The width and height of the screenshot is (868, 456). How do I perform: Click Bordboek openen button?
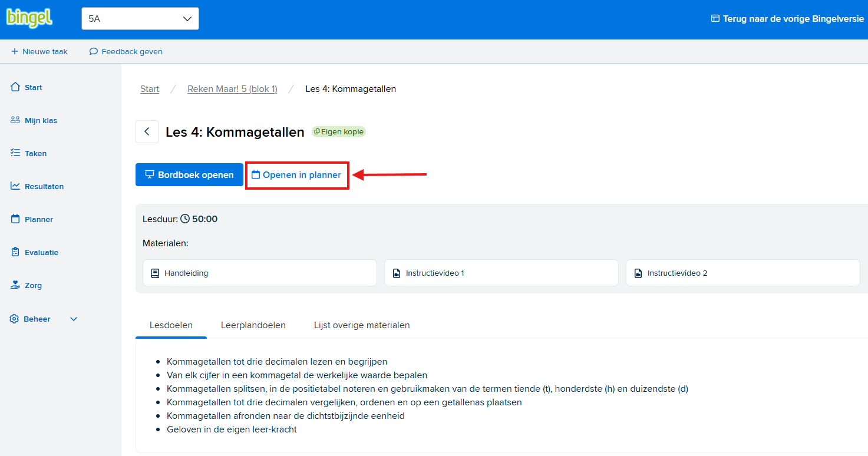(189, 175)
